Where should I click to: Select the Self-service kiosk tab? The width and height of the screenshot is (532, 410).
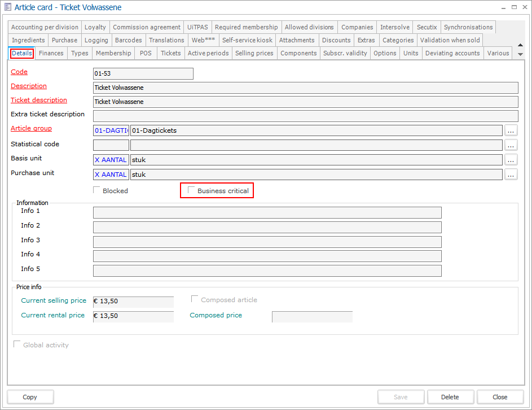click(247, 40)
